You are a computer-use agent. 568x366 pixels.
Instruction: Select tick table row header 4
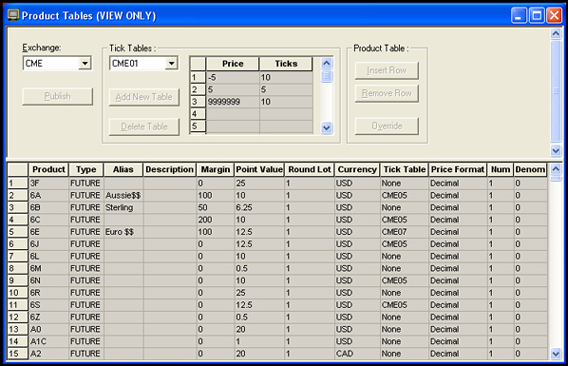click(198, 114)
